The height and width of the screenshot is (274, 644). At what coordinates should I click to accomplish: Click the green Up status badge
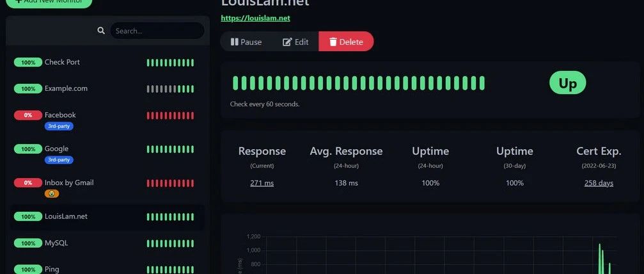568,83
